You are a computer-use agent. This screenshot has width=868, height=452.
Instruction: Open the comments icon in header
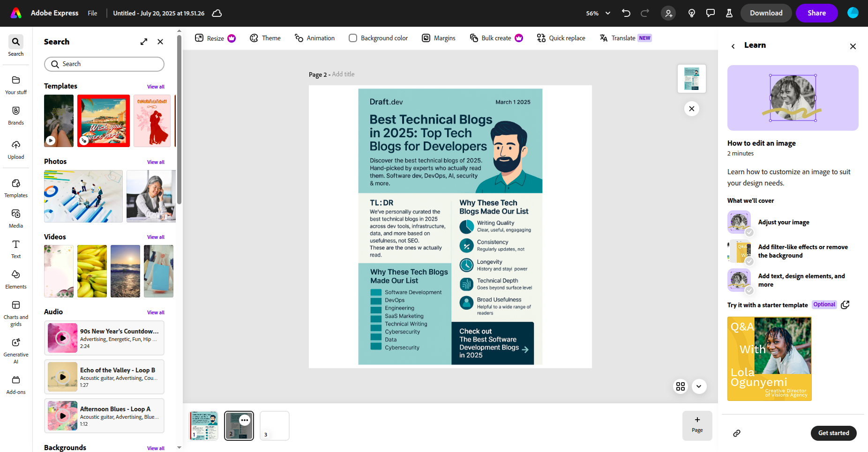tap(711, 13)
